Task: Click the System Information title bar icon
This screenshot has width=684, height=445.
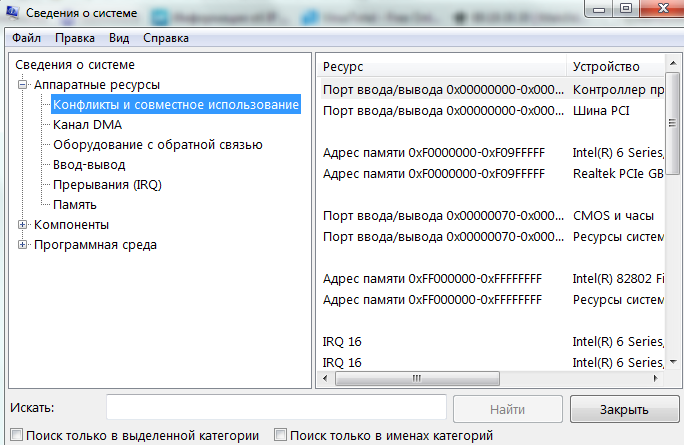Action: [12, 12]
